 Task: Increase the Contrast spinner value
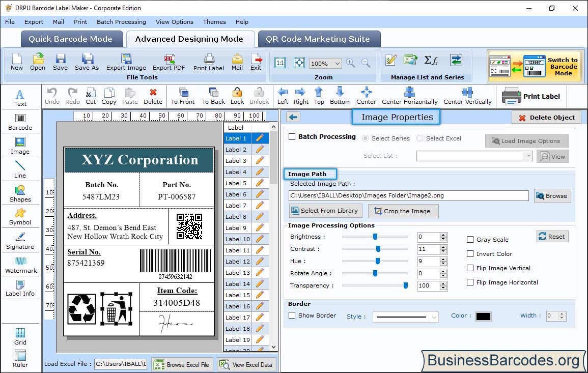click(x=443, y=247)
